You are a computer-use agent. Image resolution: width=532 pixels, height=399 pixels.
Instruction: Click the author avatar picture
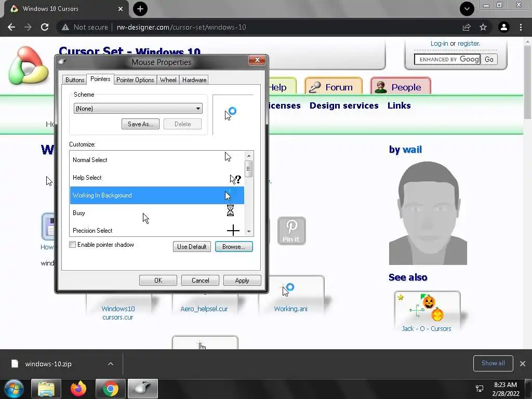point(428,213)
